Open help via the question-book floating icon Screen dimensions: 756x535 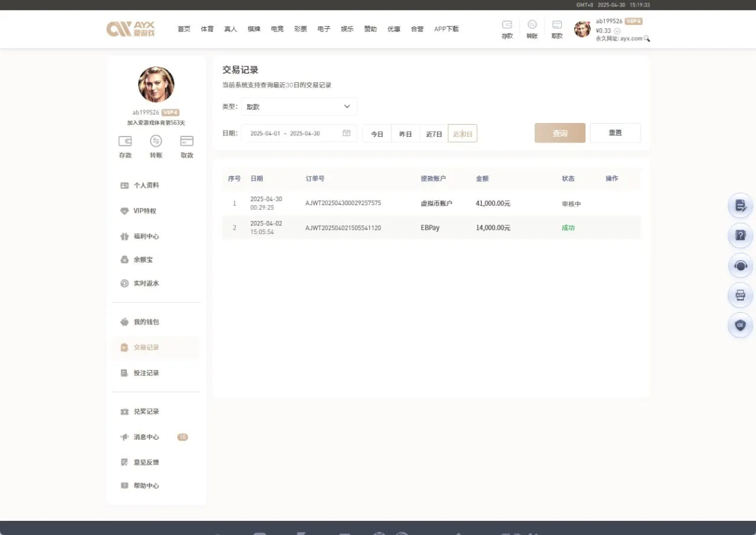(x=740, y=235)
